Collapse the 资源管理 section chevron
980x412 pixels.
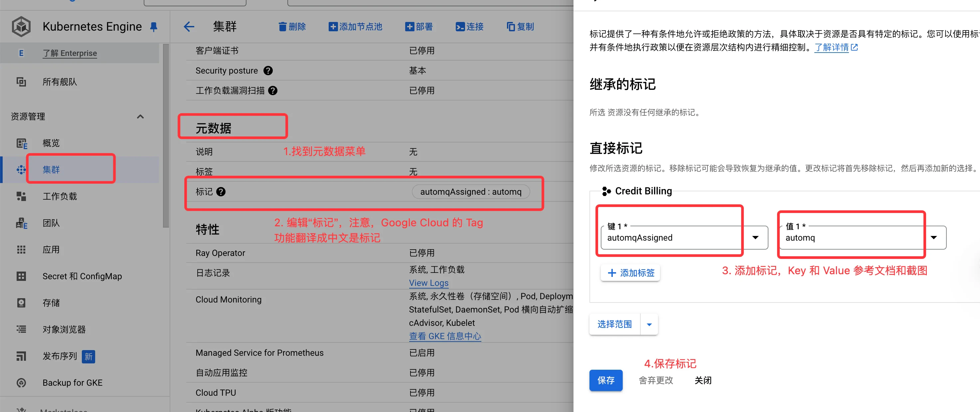pyautogui.click(x=140, y=116)
